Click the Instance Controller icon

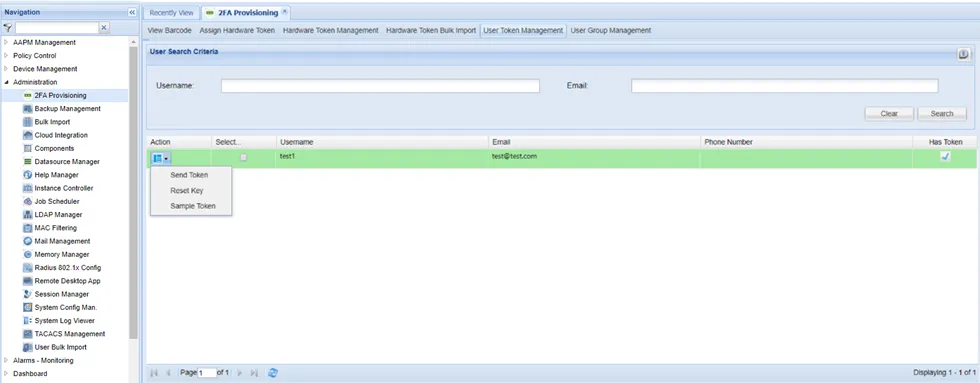28,188
